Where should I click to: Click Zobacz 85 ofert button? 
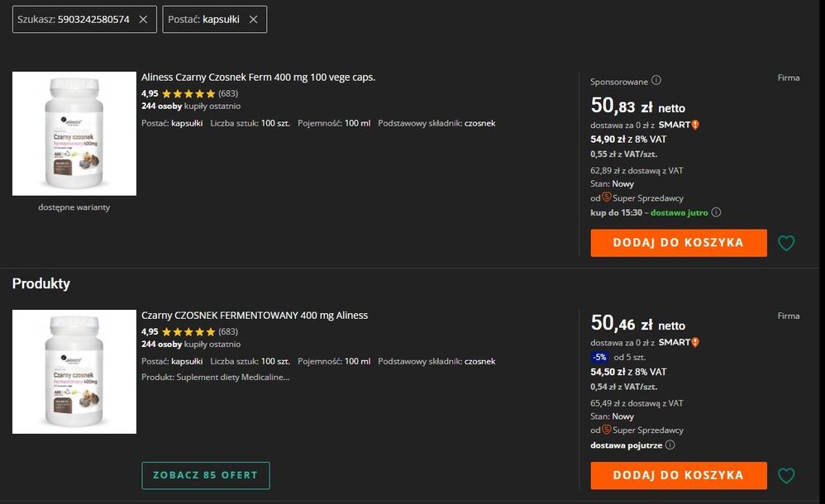coord(205,475)
